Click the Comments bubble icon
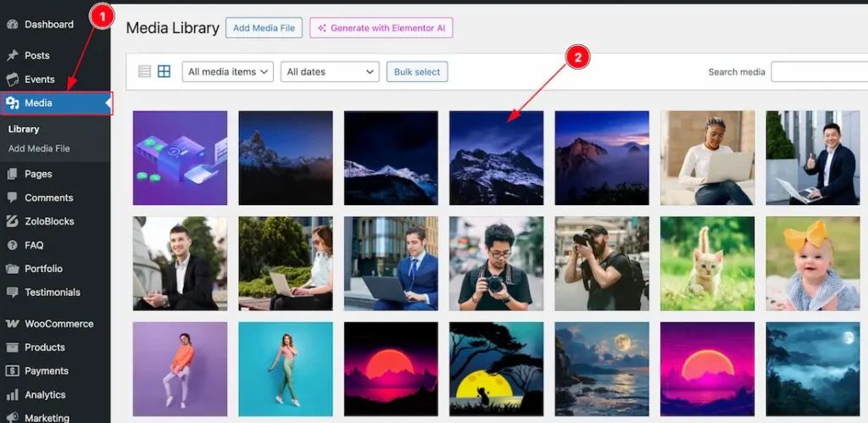The image size is (868, 423). click(12, 198)
